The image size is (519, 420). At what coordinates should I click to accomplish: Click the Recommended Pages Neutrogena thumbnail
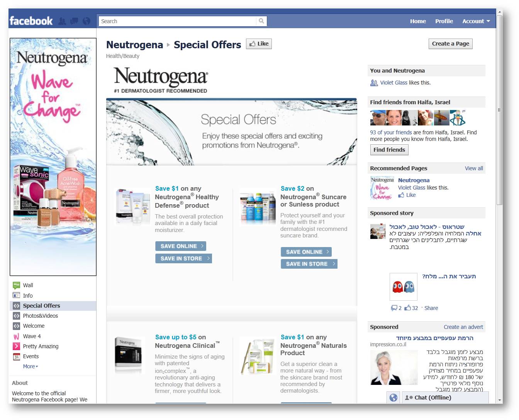(382, 188)
